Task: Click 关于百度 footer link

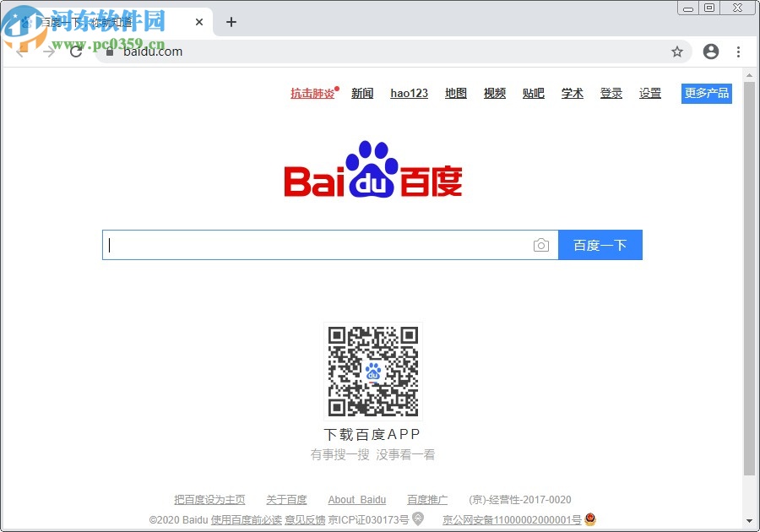Action: tap(286, 500)
